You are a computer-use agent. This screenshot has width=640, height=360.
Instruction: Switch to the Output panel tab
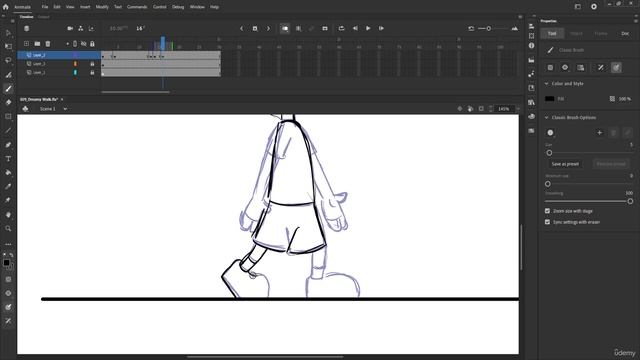pos(44,17)
